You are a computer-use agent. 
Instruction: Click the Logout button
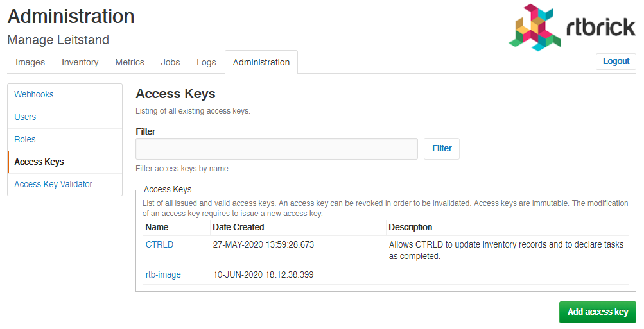coord(616,62)
